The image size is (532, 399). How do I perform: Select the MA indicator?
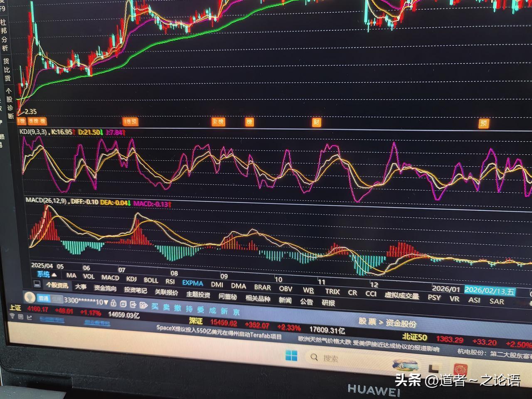71,275
